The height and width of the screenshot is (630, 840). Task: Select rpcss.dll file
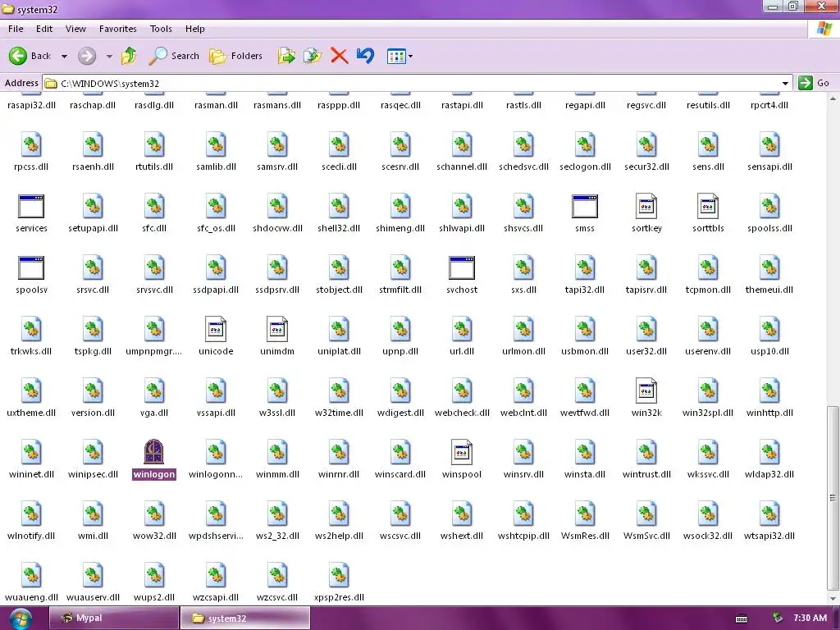coord(31,152)
